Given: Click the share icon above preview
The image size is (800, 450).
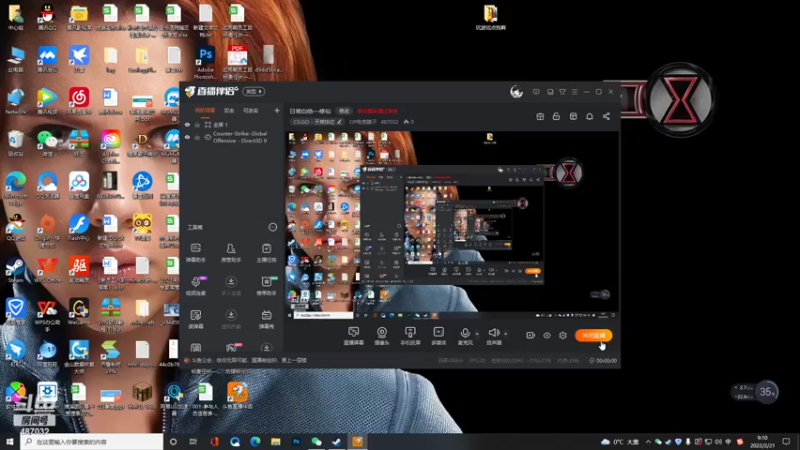Looking at the screenshot, I should pos(606,116).
